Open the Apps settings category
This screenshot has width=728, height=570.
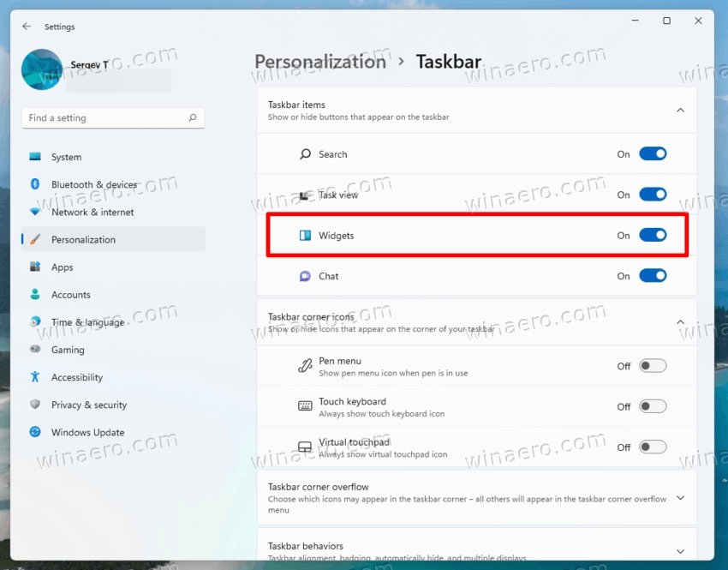point(113,267)
